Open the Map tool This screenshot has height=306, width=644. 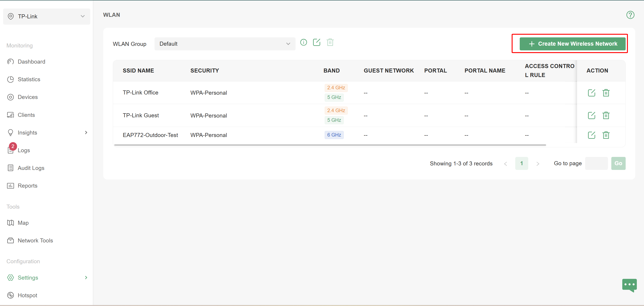[23, 223]
